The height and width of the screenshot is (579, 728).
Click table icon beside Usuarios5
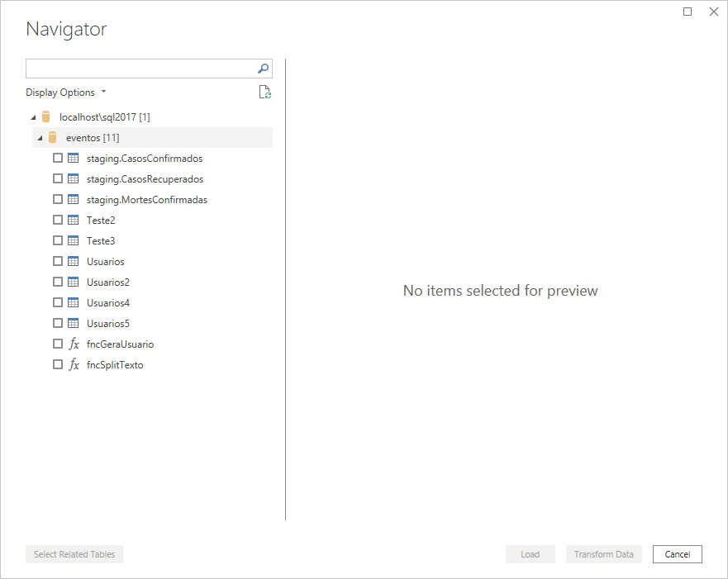coord(74,323)
